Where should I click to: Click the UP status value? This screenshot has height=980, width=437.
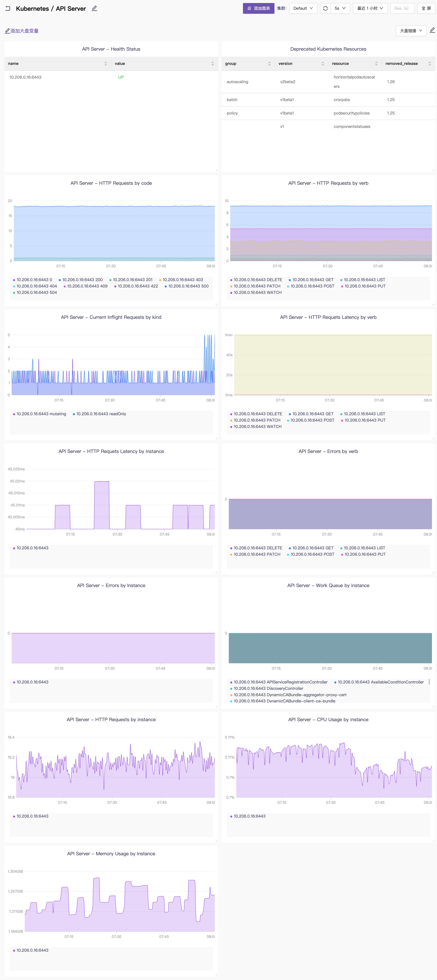[121, 77]
